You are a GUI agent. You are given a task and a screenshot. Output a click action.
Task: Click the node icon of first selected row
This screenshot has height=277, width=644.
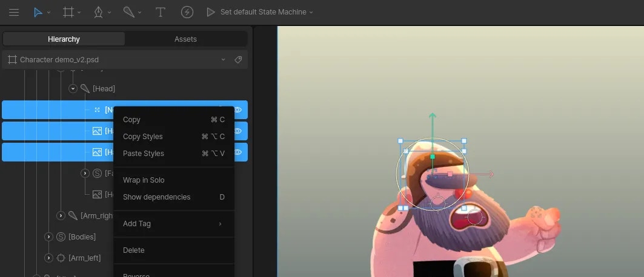97,110
